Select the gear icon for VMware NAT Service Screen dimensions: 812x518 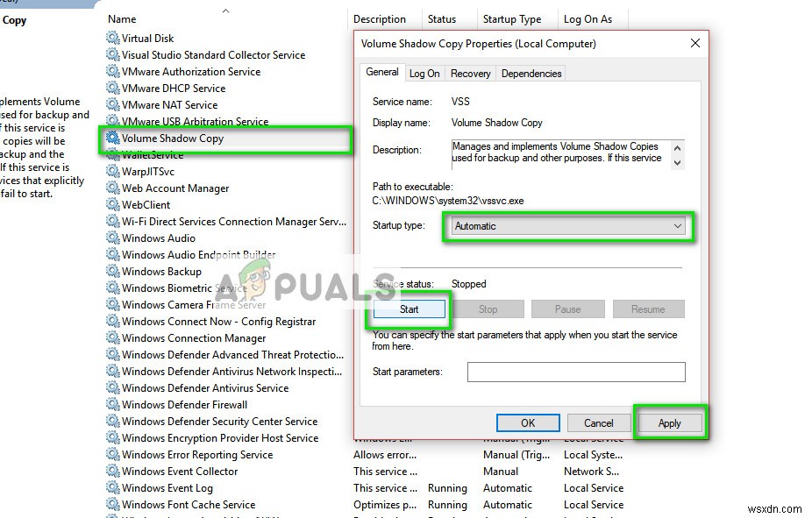tap(113, 104)
